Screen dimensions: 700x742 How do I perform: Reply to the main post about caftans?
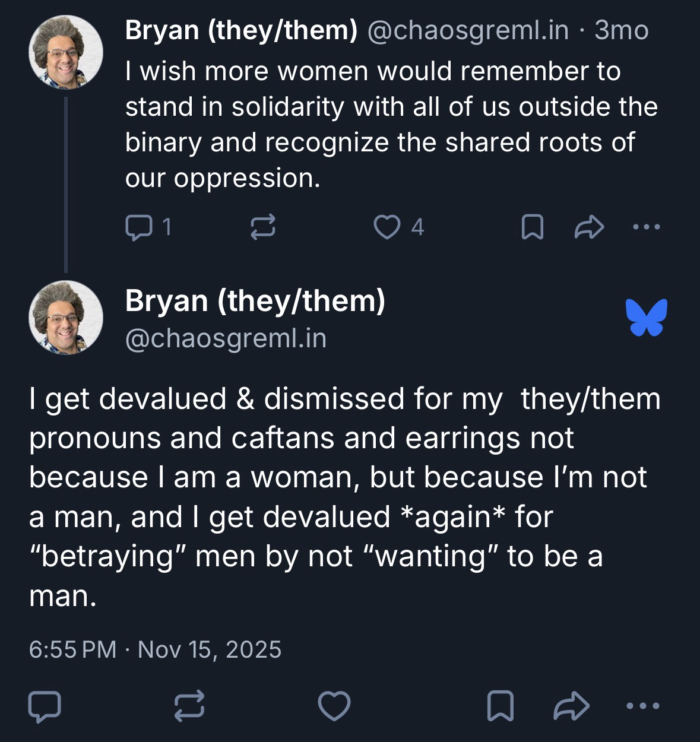(x=45, y=706)
